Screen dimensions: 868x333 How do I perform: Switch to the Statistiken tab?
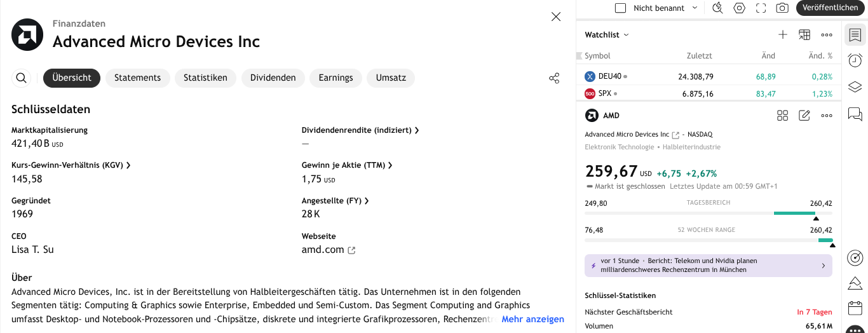[205, 78]
